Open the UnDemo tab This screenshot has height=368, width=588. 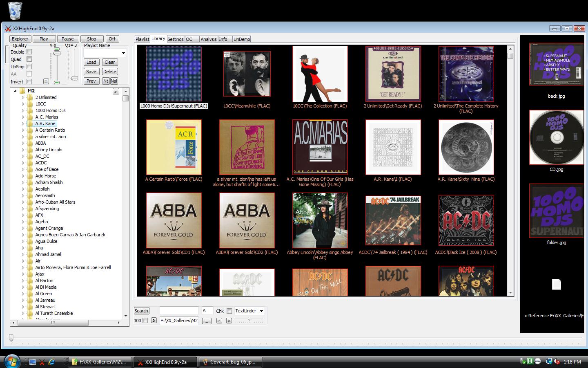(x=242, y=39)
